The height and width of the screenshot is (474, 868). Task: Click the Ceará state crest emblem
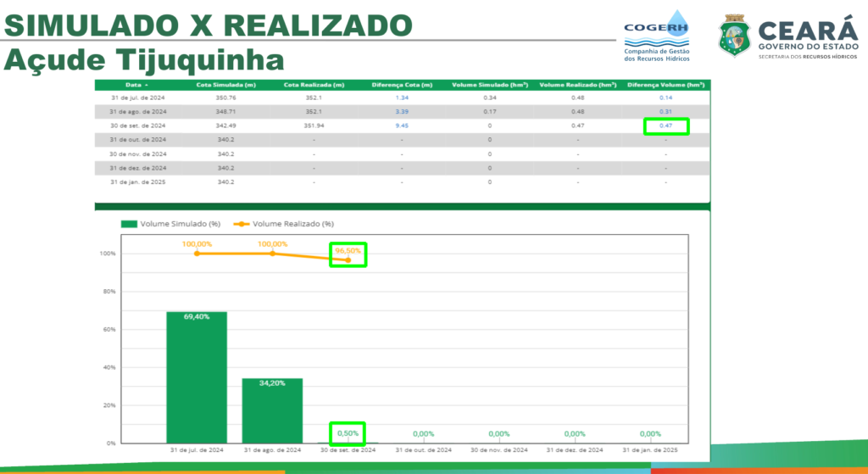735,36
